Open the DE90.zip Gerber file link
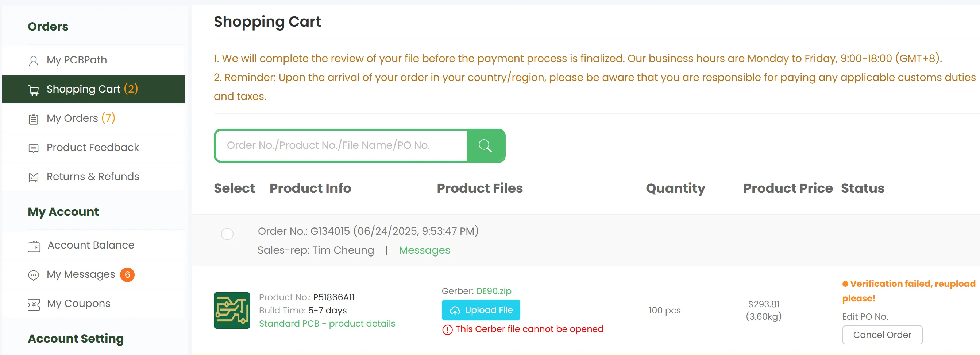Viewport: 980px width, 355px height. click(x=493, y=291)
